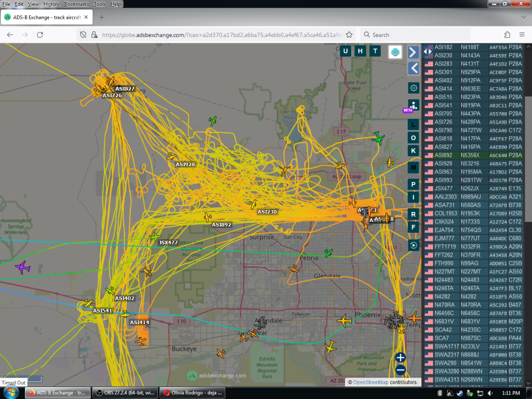Open the File menu

coord(6,4)
